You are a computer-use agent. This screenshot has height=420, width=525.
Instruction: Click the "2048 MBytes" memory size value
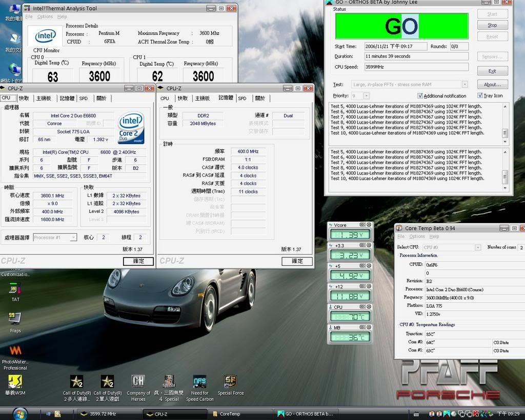(203, 124)
